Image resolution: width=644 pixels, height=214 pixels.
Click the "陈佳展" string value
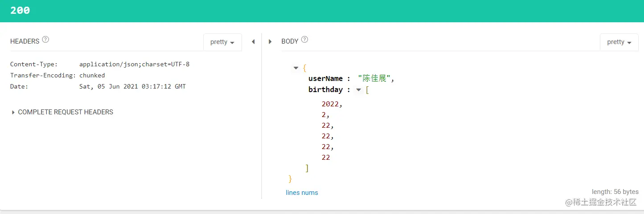[x=374, y=79]
